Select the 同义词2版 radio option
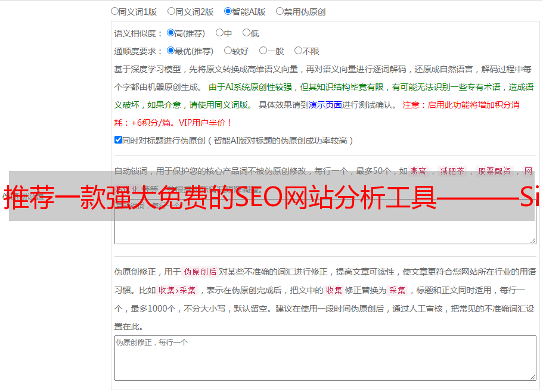Viewport: 543px width, 392px height. [171, 11]
